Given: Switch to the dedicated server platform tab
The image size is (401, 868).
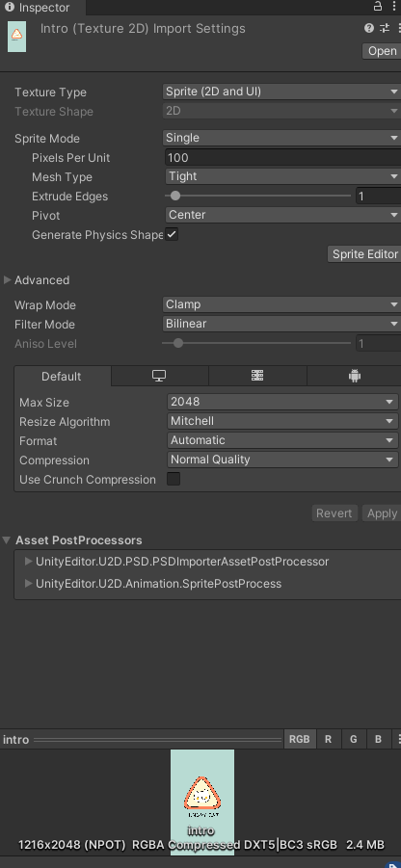Looking at the screenshot, I should [x=257, y=376].
